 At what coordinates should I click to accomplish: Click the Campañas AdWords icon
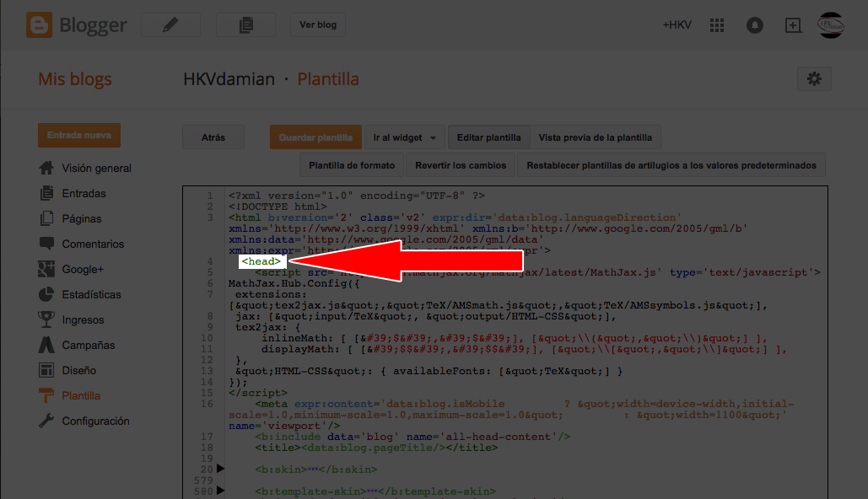coord(46,345)
